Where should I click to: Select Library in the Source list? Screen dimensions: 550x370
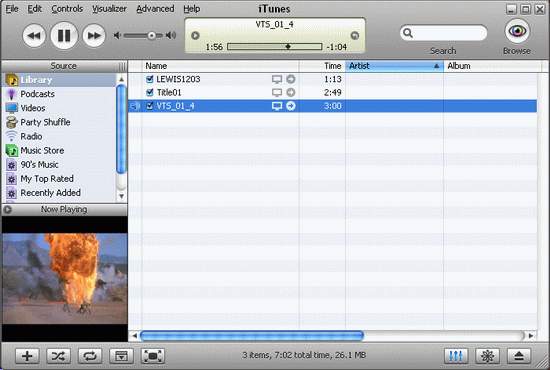59,80
